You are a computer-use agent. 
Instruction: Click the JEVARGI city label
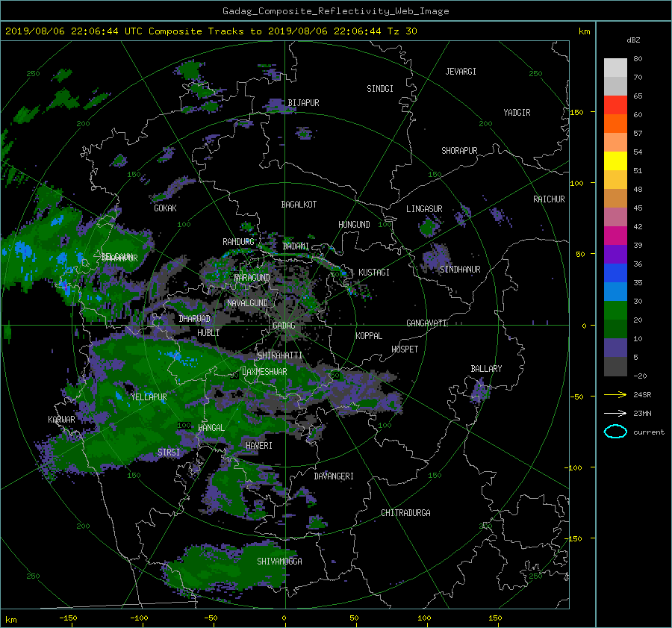(x=461, y=72)
